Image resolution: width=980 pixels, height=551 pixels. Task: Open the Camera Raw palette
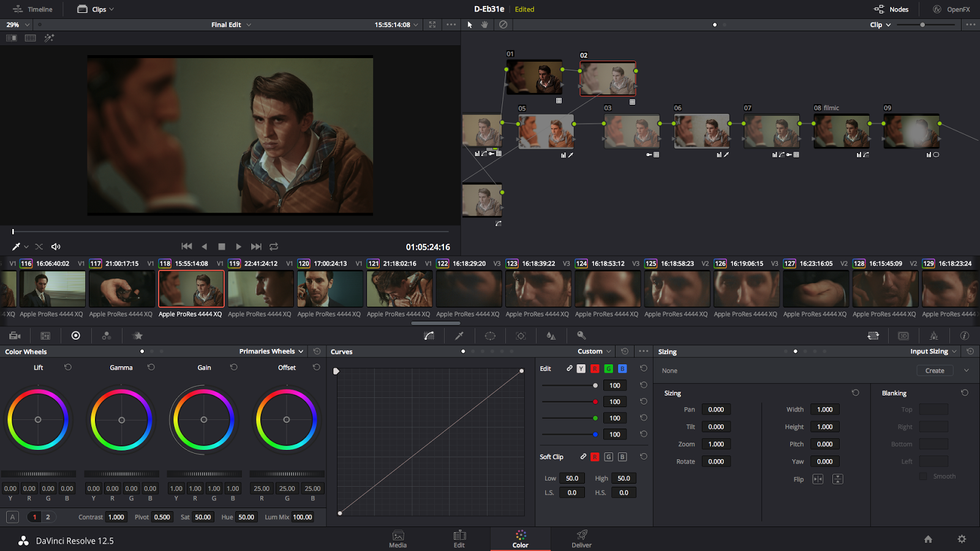click(15, 335)
